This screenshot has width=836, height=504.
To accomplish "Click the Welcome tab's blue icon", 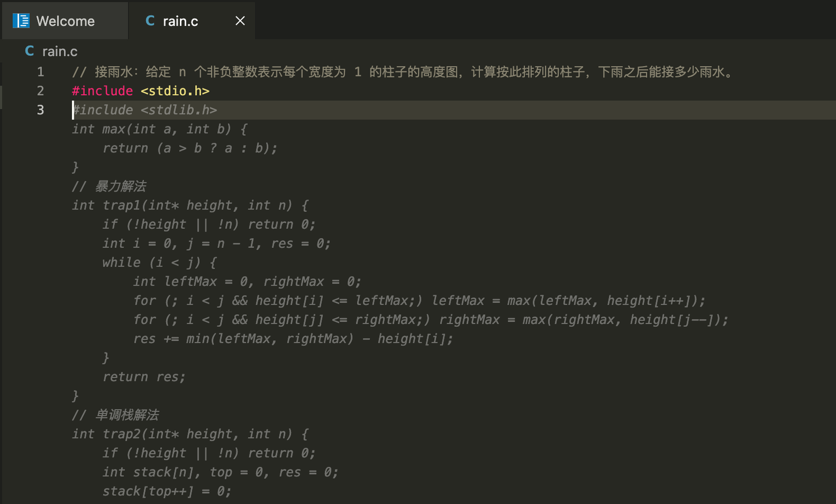I will [x=21, y=21].
